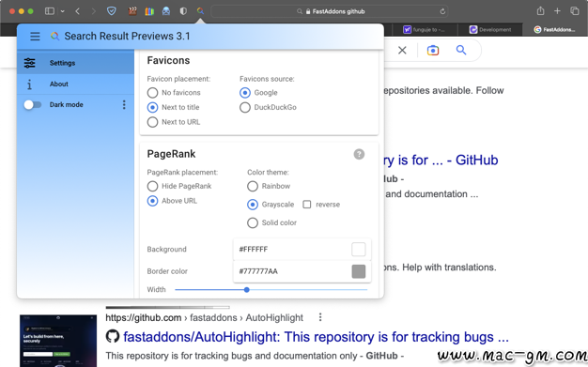588x367 pixels.
Task: Check the reverse checkbox
Action: click(307, 205)
